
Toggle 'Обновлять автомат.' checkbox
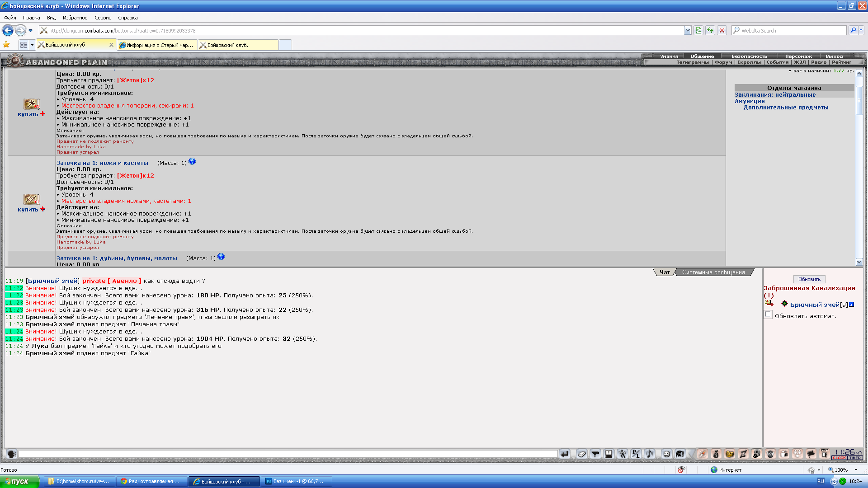coord(768,314)
